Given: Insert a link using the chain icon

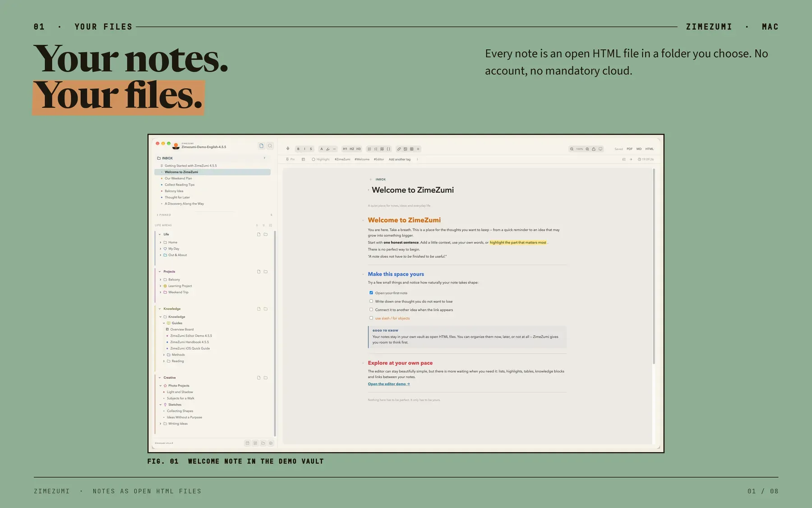Looking at the screenshot, I should pos(399,149).
